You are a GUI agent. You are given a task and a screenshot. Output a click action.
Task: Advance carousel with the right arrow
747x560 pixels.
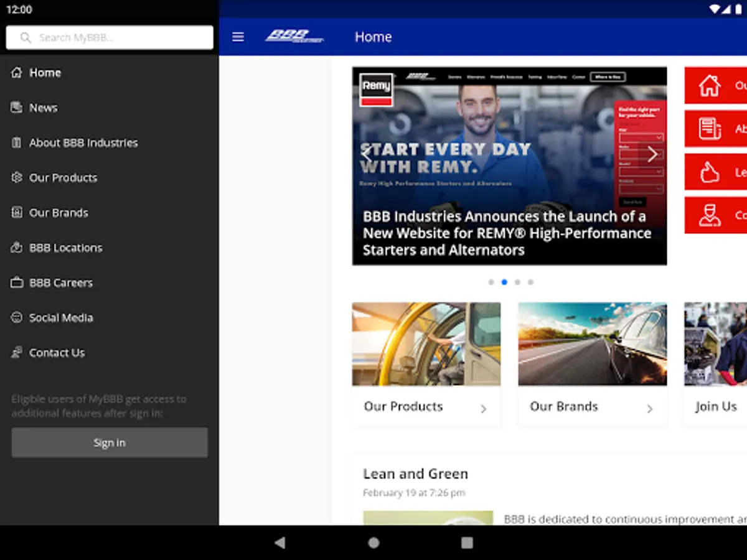click(x=652, y=154)
